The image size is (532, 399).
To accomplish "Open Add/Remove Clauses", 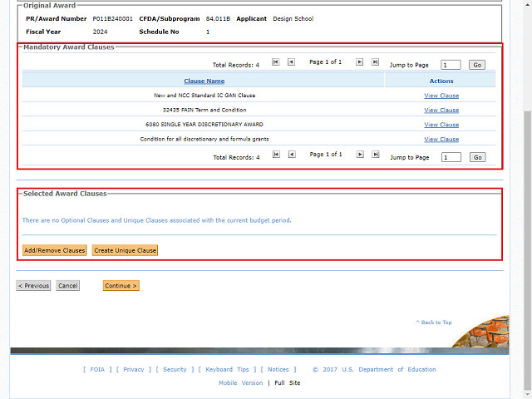I will (54, 250).
